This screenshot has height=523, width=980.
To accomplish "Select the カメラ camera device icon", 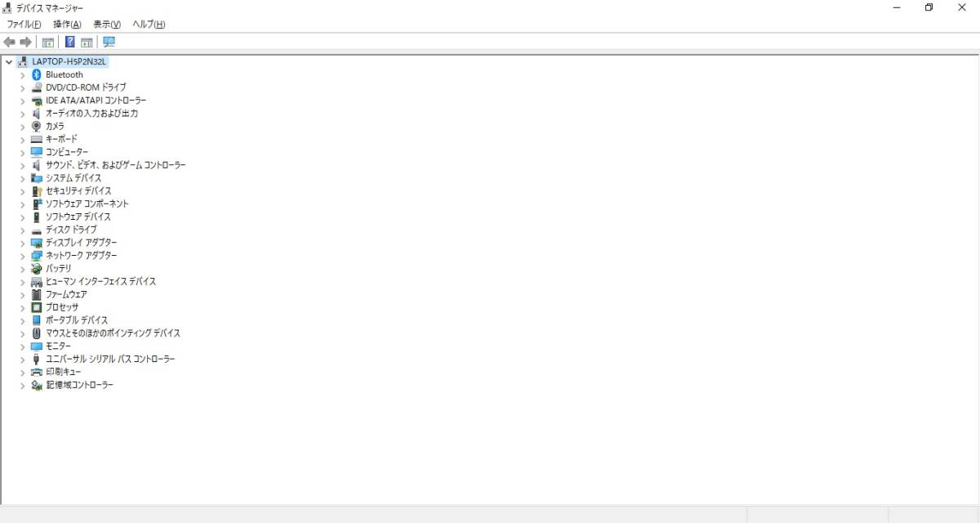I will 36,126.
